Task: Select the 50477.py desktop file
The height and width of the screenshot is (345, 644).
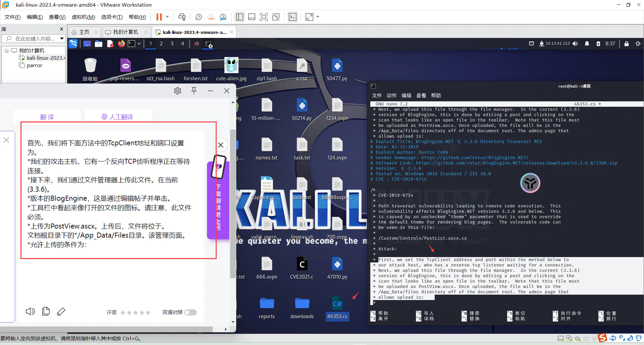Action: [x=337, y=70]
